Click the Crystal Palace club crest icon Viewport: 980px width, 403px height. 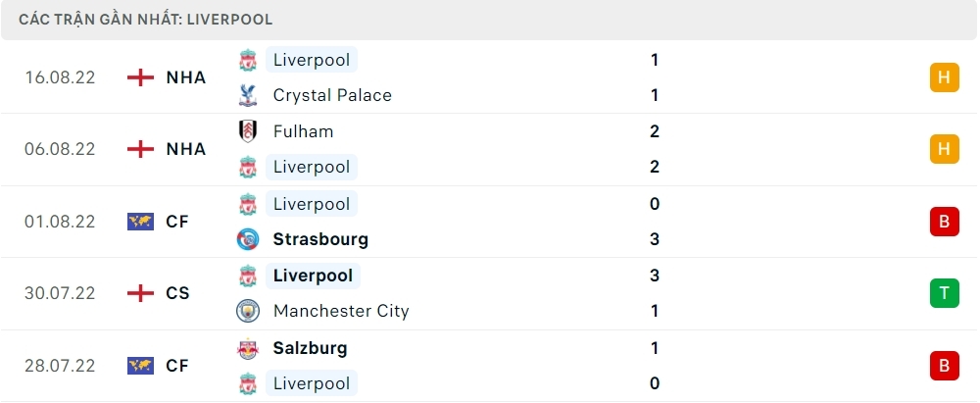tap(247, 95)
